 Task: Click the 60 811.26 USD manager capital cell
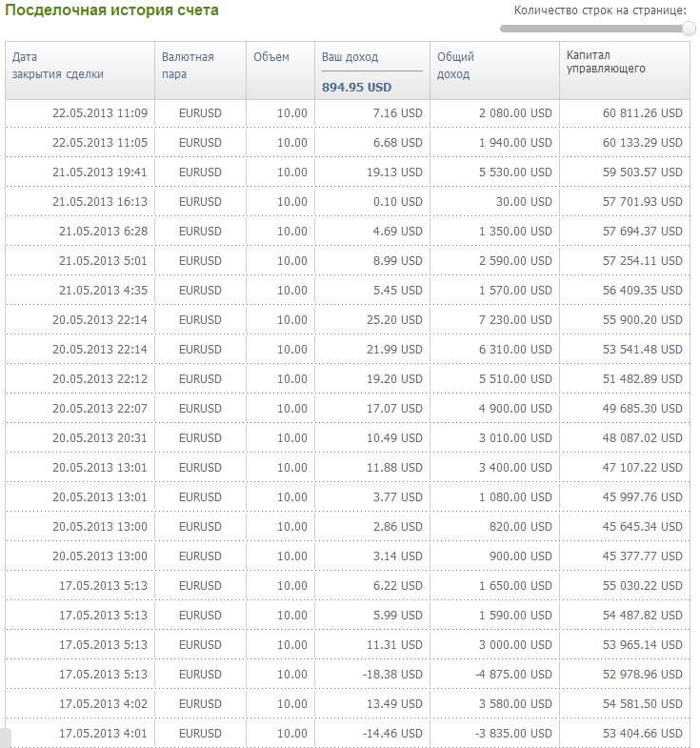(642, 113)
